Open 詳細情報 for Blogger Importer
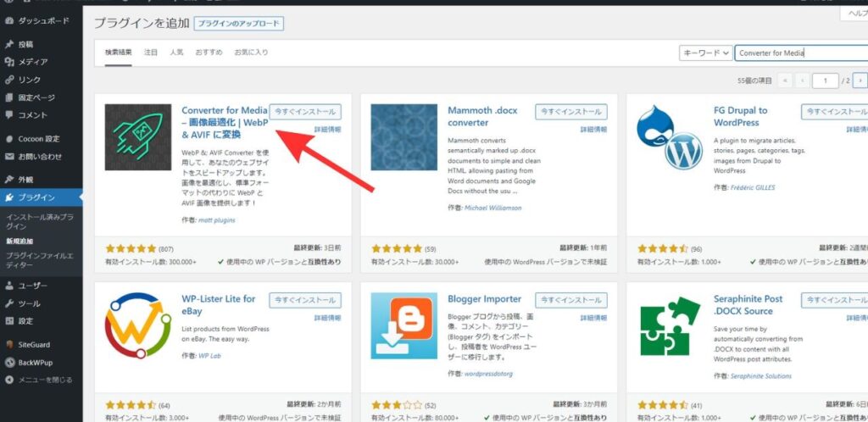Screen dimensions: 868x422 [x=593, y=318]
